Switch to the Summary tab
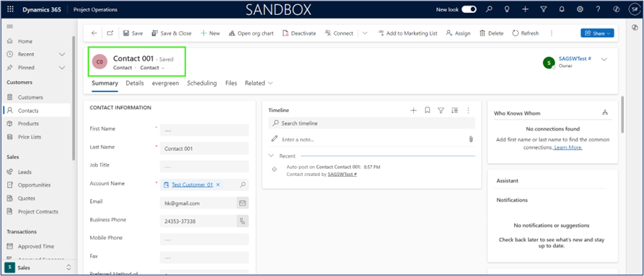 pyautogui.click(x=105, y=84)
